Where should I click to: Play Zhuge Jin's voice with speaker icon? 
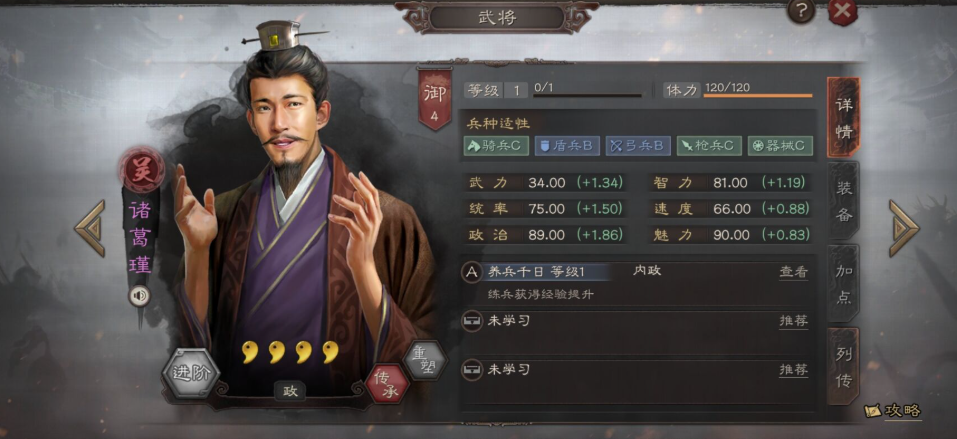pyautogui.click(x=140, y=296)
